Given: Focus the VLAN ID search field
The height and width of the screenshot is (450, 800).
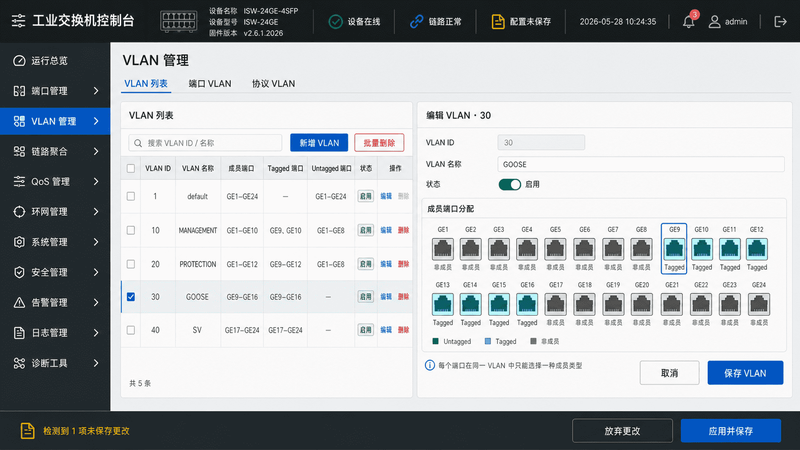Looking at the screenshot, I should coord(205,143).
